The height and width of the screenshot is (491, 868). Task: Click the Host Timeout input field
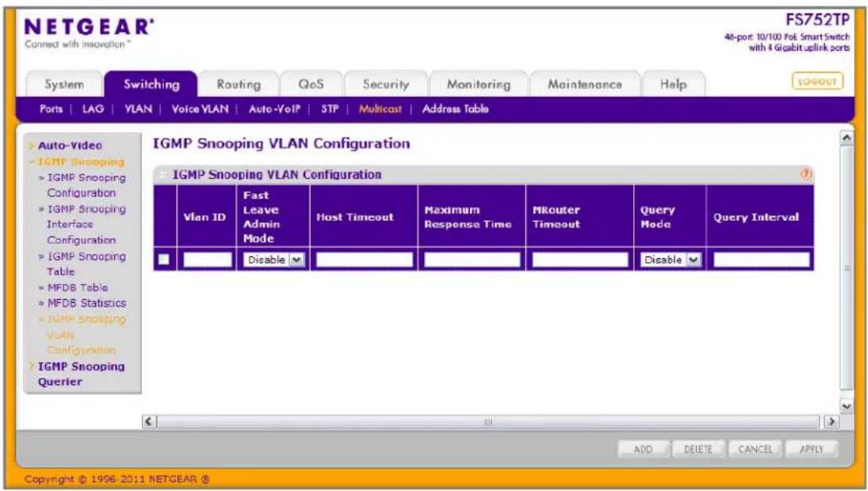(x=365, y=260)
